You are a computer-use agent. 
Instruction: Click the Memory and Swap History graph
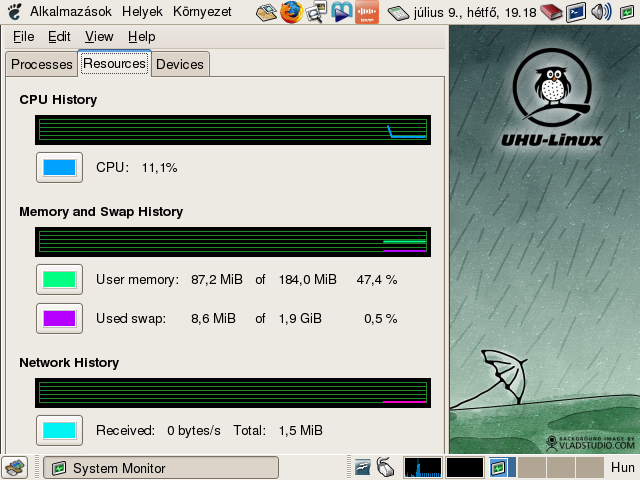pyautogui.click(x=233, y=242)
